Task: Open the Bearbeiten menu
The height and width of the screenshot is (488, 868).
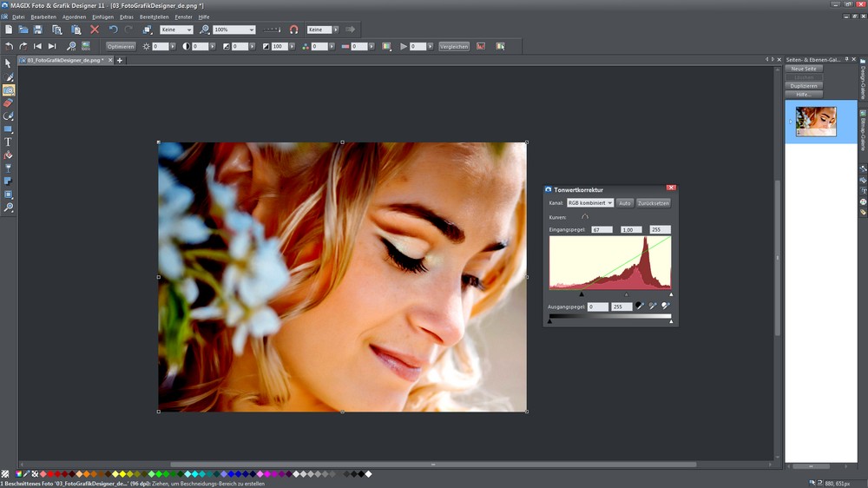Action: coord(43,17)
